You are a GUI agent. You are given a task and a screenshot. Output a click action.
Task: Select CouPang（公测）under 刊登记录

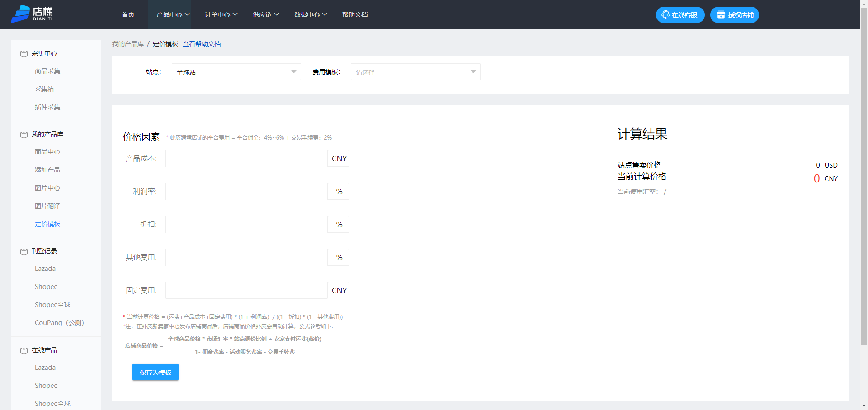59,322
